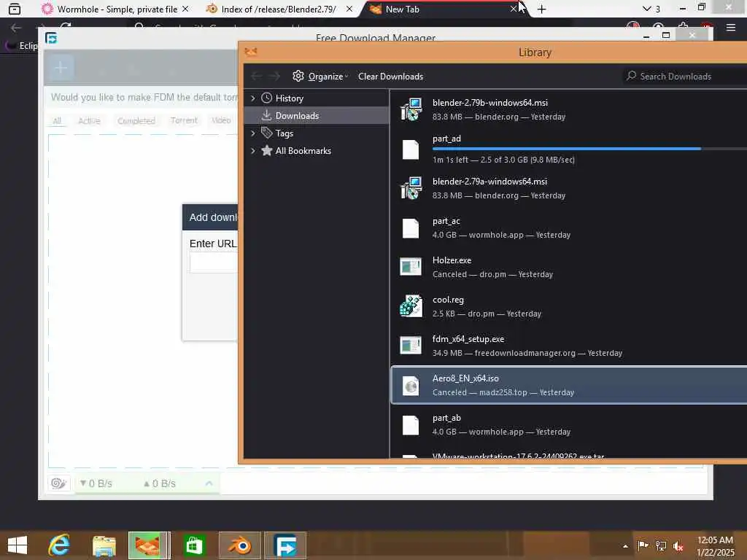Click the Organize gear icon in Library

click(298, 76)
